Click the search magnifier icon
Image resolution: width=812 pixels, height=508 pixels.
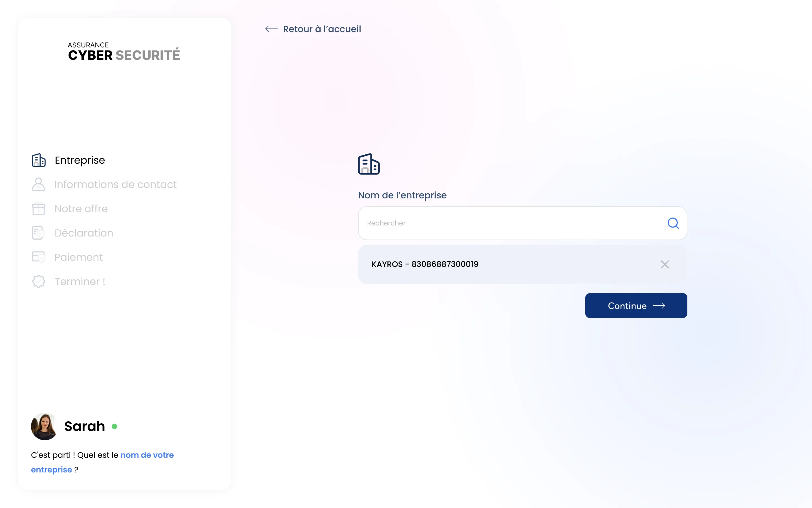673,223
